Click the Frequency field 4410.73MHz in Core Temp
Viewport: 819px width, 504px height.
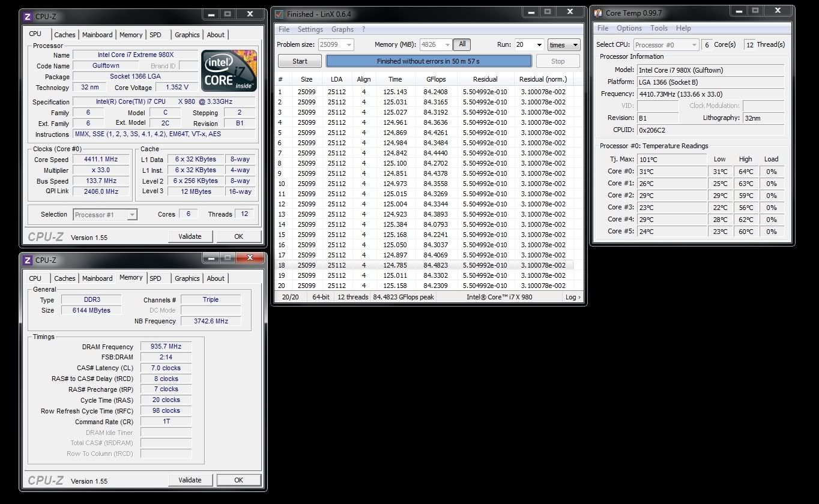[710, 94]
